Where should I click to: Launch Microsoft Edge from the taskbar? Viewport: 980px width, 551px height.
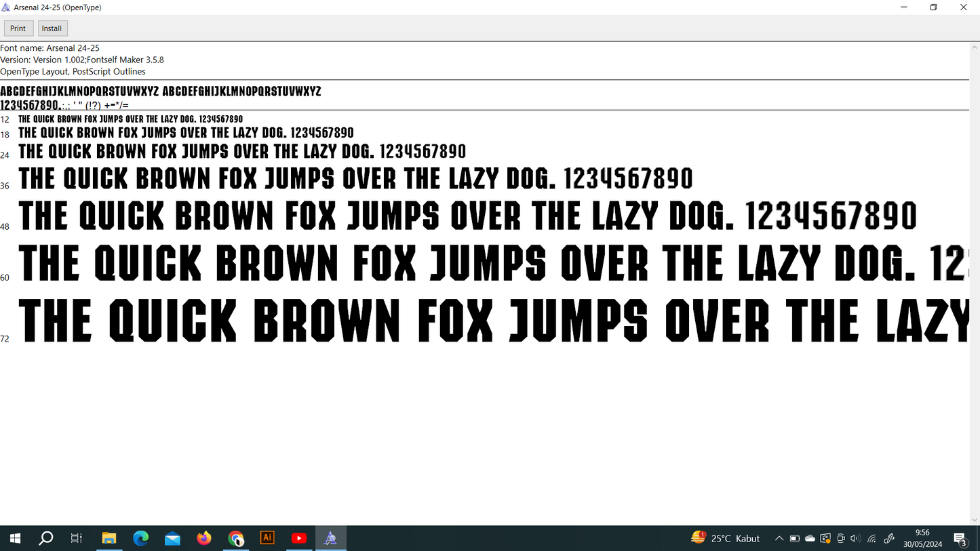[x=140, y=538]
